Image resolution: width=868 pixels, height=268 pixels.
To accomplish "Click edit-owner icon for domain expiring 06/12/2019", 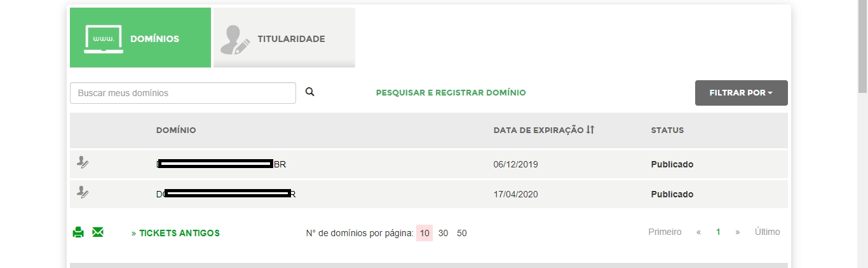I will pos(83,163).
